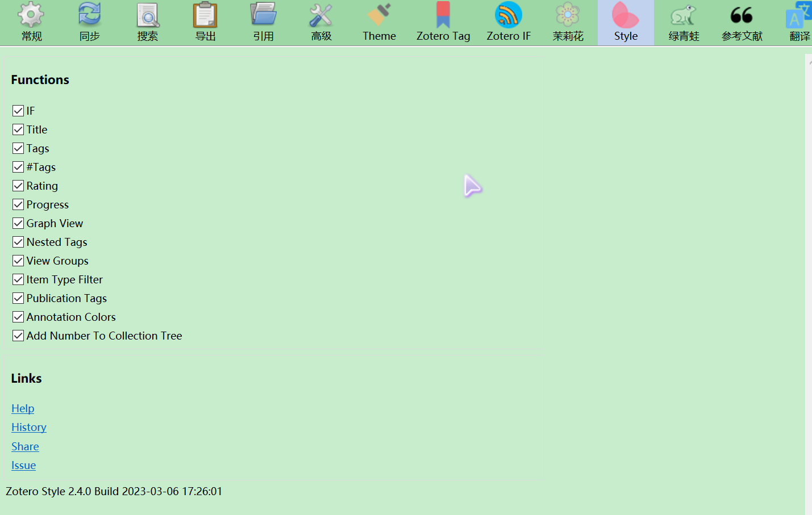812x515 pixels.
Task: Open the Share link
Action: coord(25,446)
